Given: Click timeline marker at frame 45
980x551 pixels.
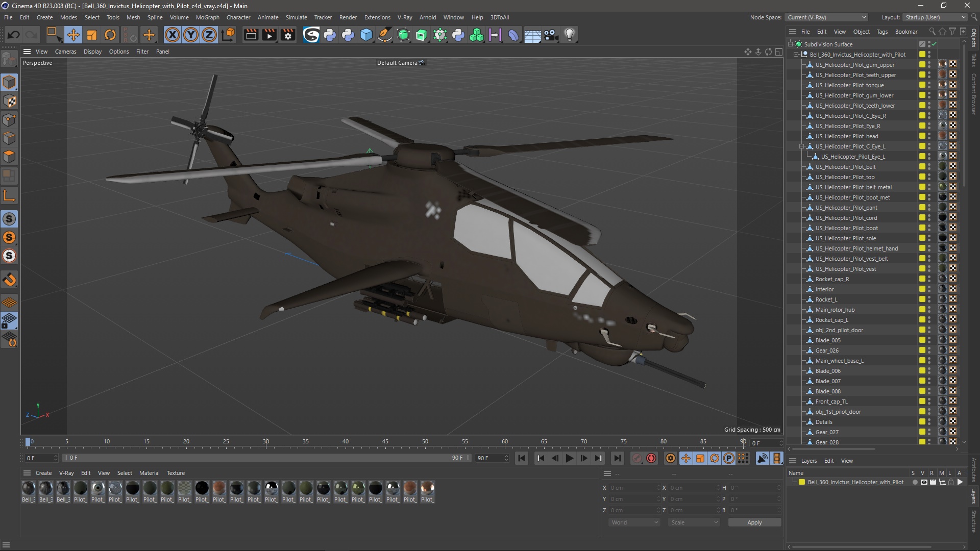Looking at the screenshot, I should [x=385, y=442].
